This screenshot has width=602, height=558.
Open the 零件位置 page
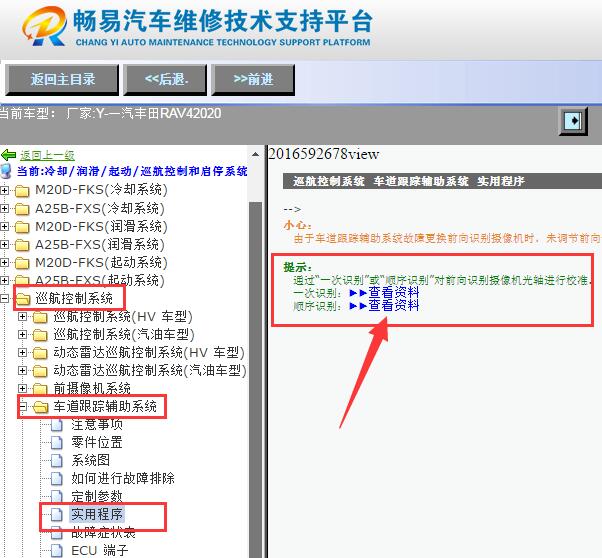pyautogui.click(x=97, y=442)
